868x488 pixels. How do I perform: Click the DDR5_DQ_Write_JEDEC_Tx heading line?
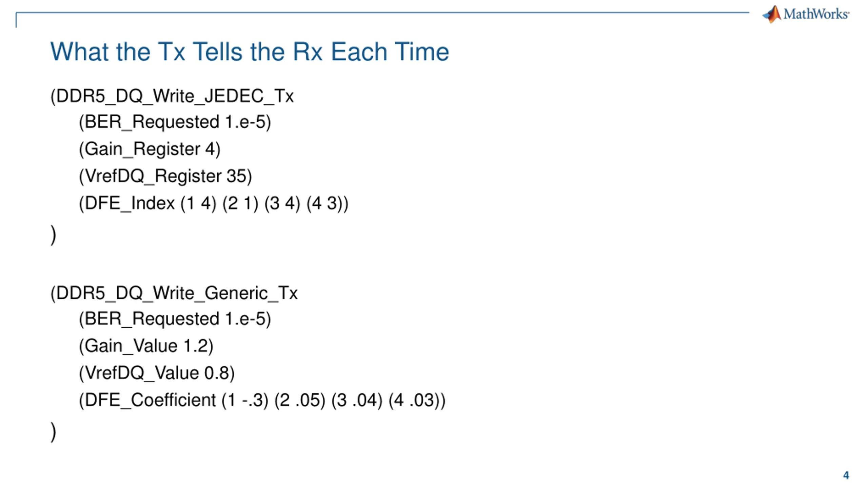172,96
